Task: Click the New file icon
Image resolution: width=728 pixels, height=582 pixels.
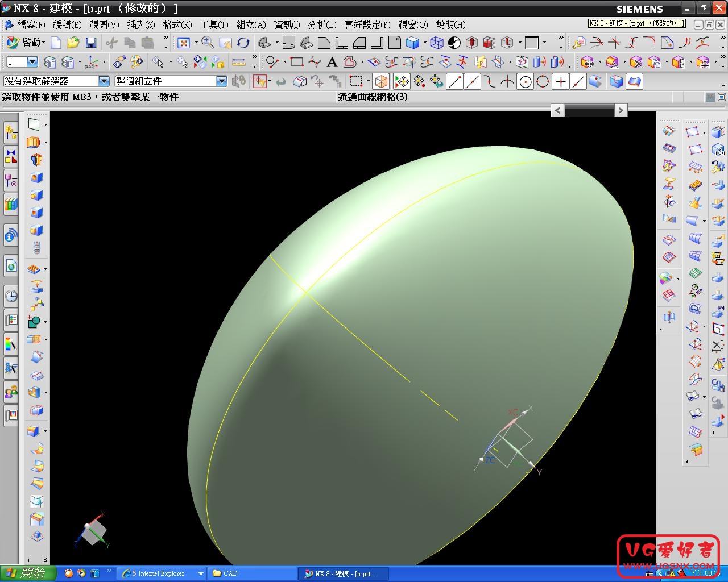Action: tap(56, 43)
